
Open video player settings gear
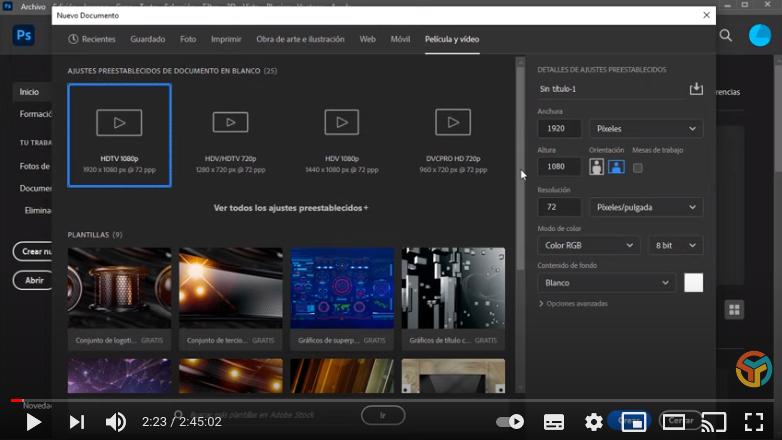593,422
